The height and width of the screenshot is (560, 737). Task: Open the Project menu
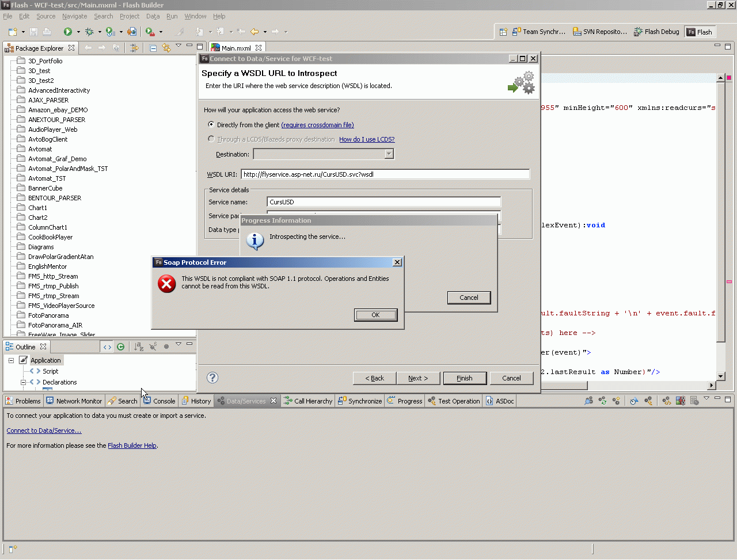click(x=130, y=16)
